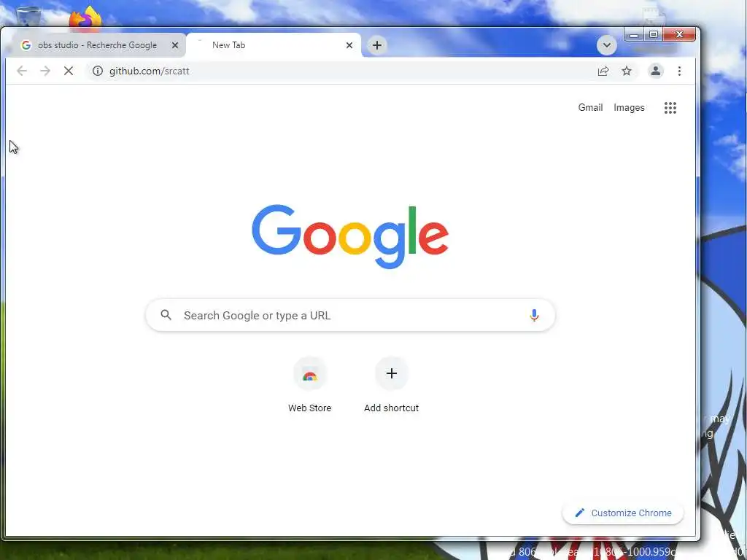Viewport: 747px width, 560px height.
Task: Click the Add shortcut plus tile
Action: click(x=391, y=385)
